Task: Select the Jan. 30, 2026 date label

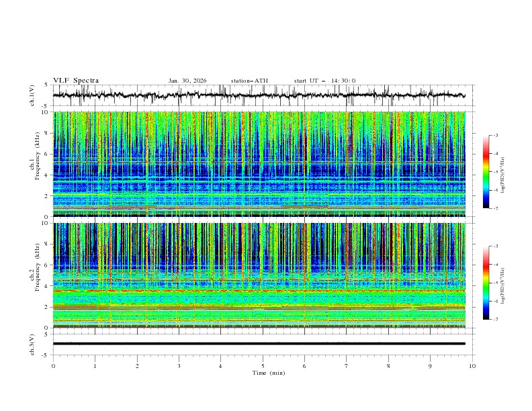Action: pyautogui.click(x=187, y=81)
